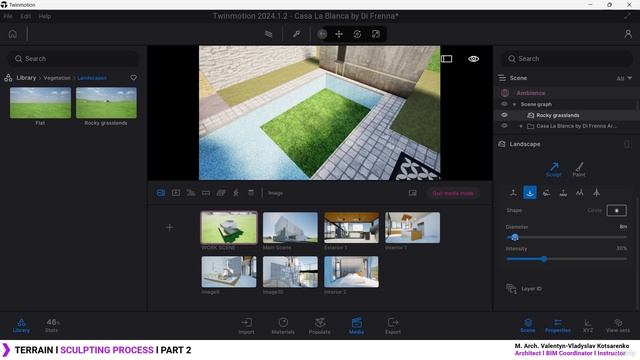Viewport: 640px width, 360px height.
Task: Click the Scene hamburger menu icon
Action: (502, 78)
